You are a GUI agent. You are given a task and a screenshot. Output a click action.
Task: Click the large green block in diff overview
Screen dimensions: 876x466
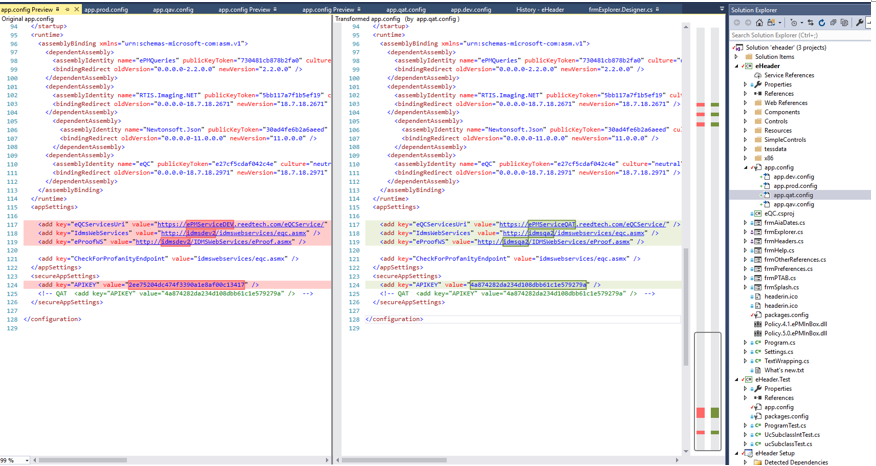click(715, 413)
